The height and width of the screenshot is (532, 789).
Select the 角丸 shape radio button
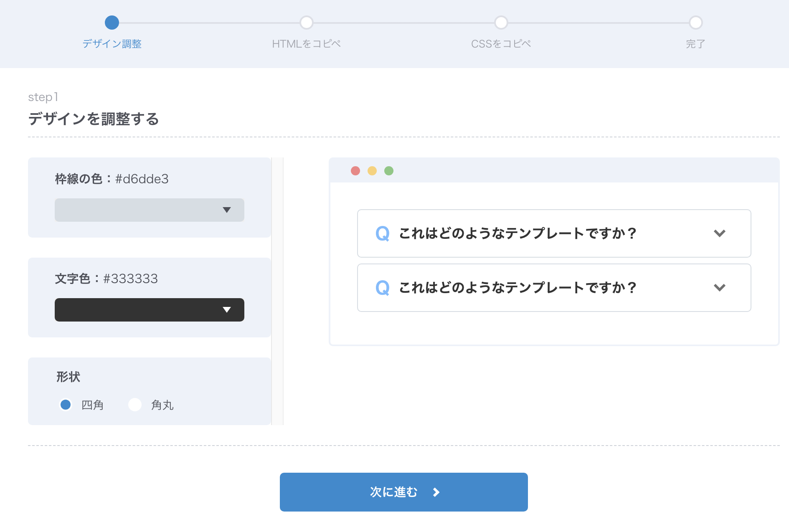pos(135,405)
